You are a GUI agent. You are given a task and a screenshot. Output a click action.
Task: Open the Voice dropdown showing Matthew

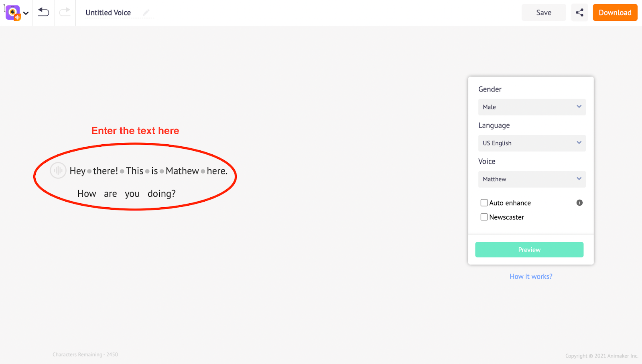[x=532, y=179]
